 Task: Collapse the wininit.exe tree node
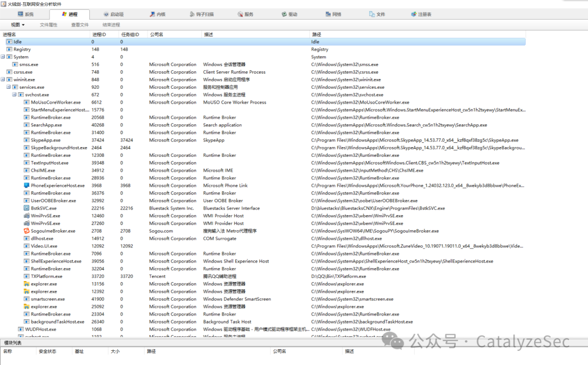coord(3,80)
